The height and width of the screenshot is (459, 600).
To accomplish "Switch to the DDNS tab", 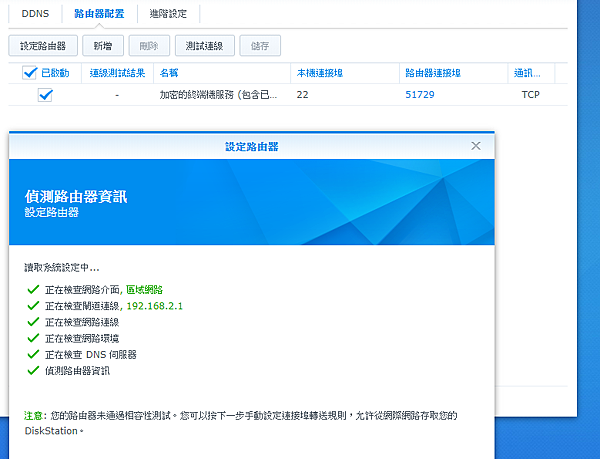I will click(35, 13).
